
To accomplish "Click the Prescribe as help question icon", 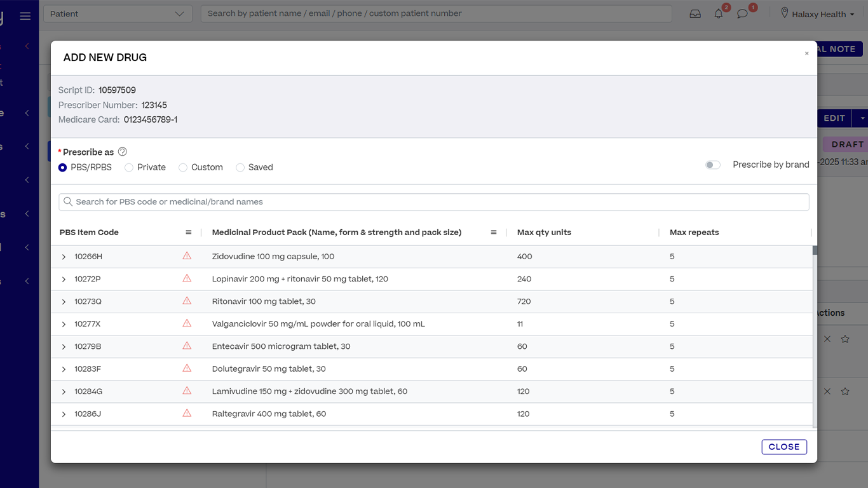I will click(x=123, y=152).
